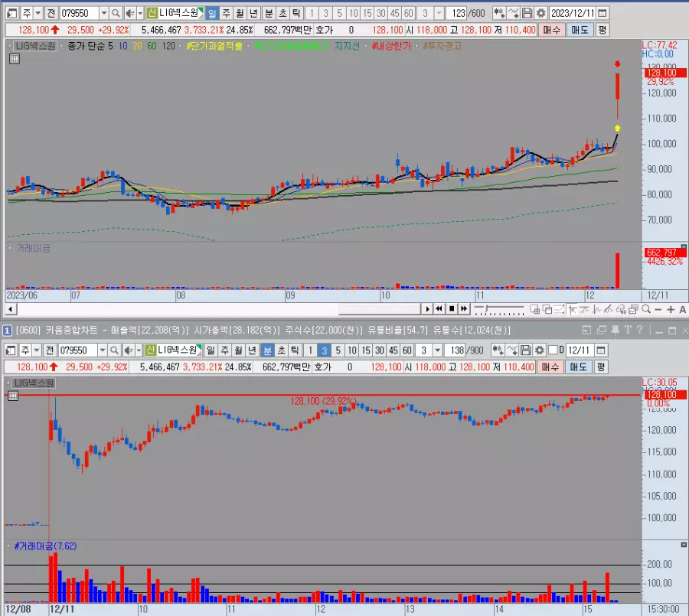This screenshot has width=689, height=616.
Task: Open the calendar icon next to 2023/12/11
Action: 603,13
